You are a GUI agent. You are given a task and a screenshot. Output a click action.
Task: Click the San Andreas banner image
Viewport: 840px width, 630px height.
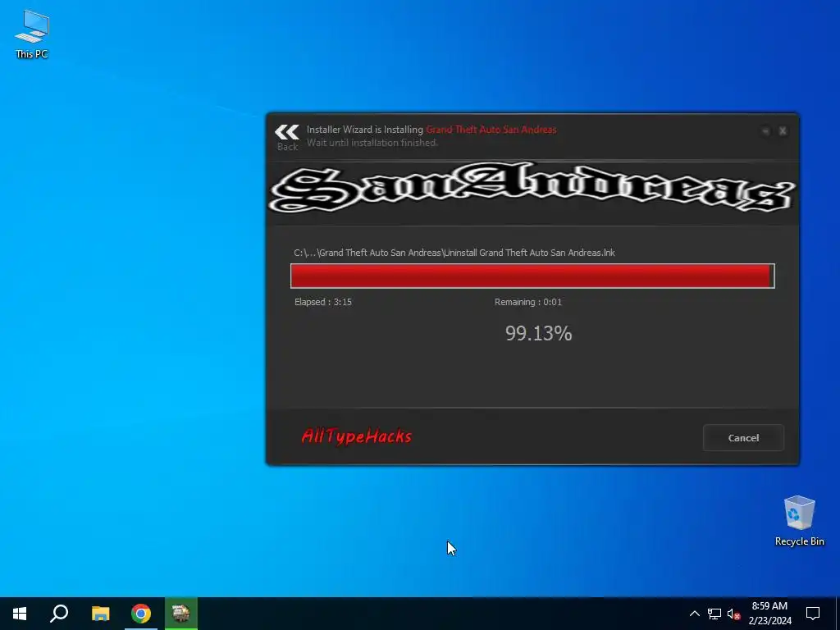click(x=532, y=189)
